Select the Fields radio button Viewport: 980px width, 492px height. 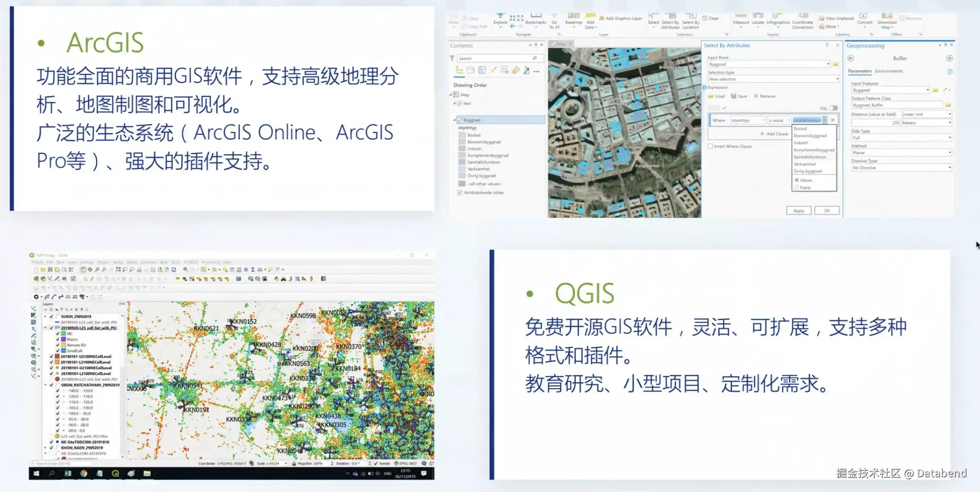796,188
